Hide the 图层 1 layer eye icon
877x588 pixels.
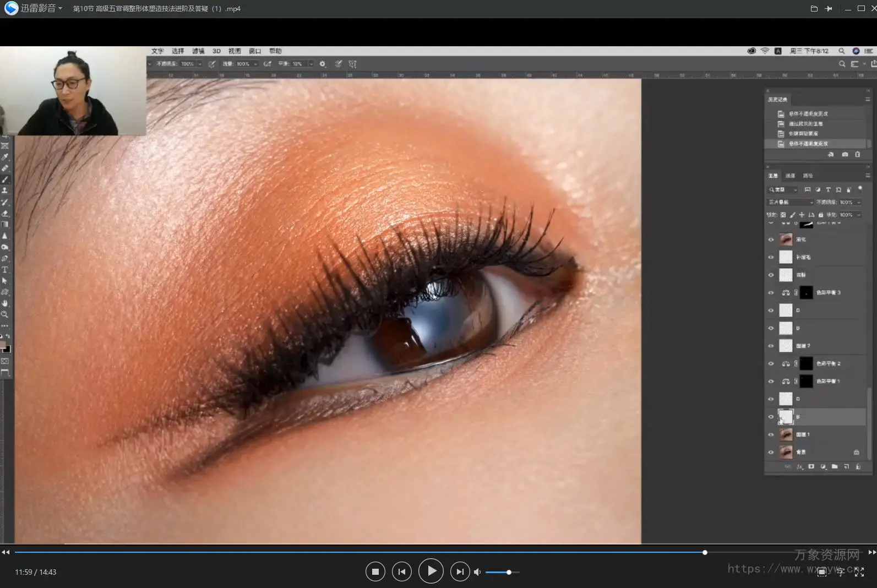pyautogui.click(x=771, y=434)
